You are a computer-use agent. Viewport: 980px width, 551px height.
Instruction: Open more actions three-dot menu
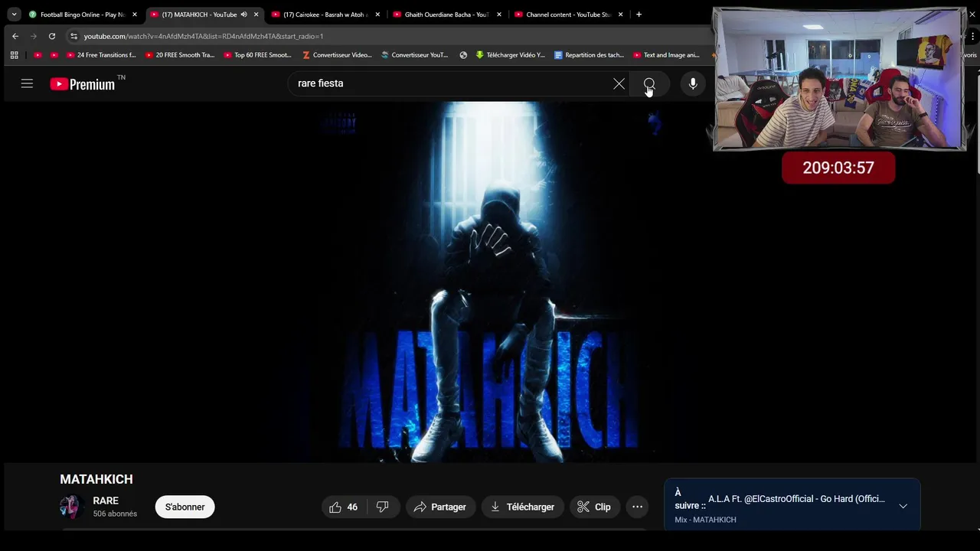[637, 507]
